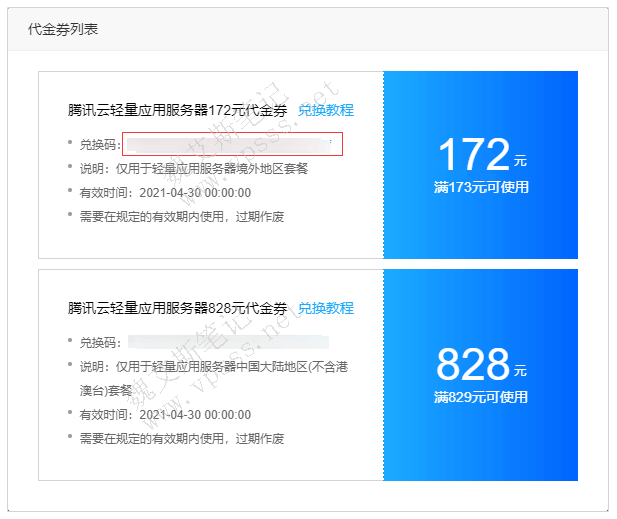This screenshot has width=617, height=519.
Task: Select the 腾讯云轻量应用服务器172元代金券 title
Action: tap(177, 110)
